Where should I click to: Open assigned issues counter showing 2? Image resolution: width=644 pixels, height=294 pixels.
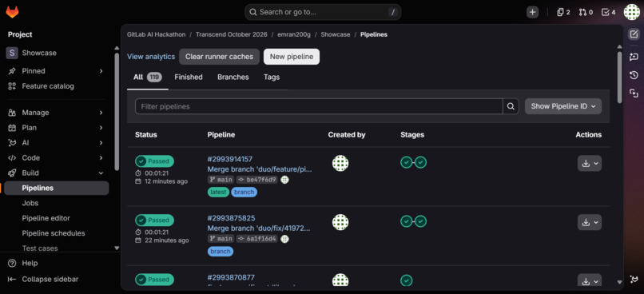click(563, 12)
